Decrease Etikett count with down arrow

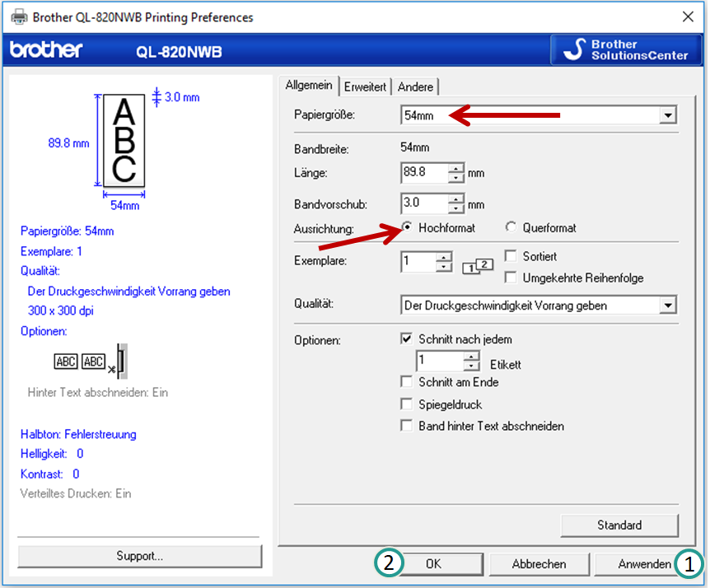tap(471, 366)
